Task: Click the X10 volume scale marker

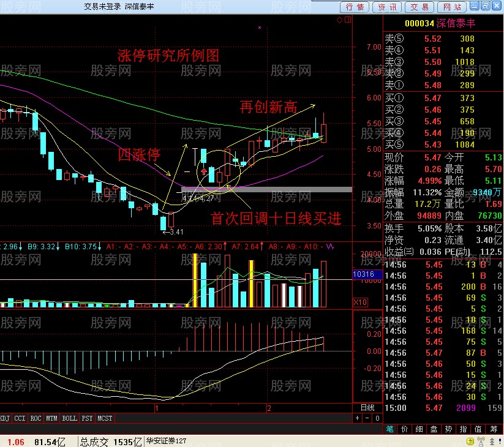Action: [x=361, y=302]
